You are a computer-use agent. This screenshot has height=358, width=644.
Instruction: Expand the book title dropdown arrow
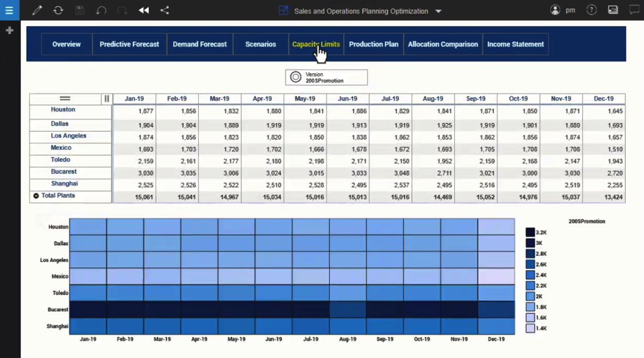438,11
